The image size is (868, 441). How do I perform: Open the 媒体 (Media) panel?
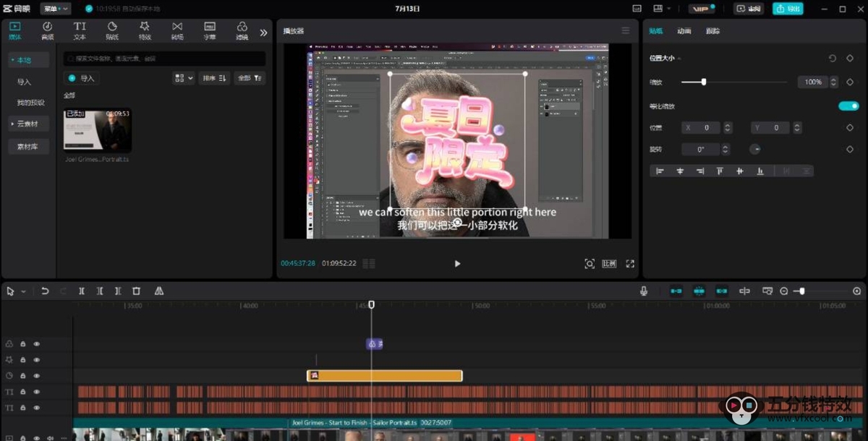coord(15,30)
